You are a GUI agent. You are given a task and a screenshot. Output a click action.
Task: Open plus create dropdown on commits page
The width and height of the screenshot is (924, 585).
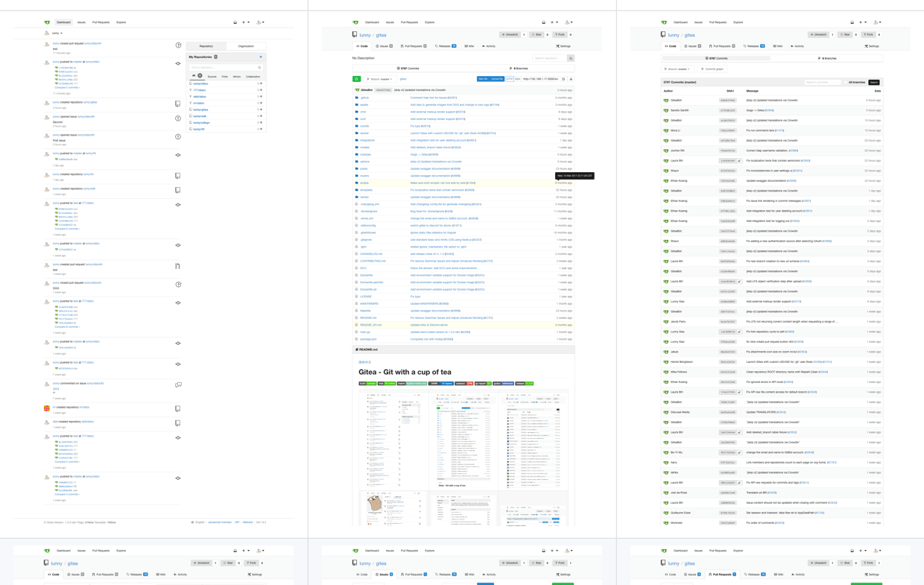pyautogui.click(x=861, y=22)
